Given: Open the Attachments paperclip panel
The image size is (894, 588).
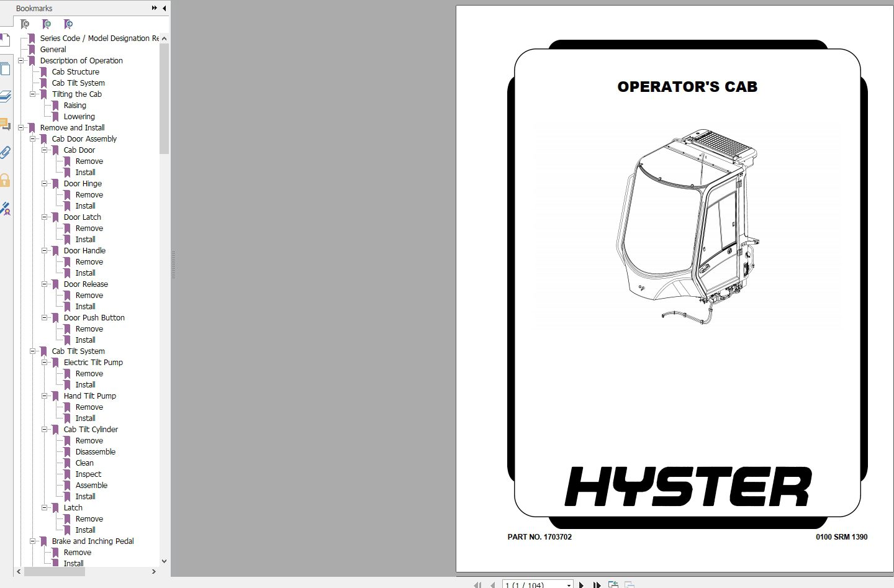Looking at the screenshot, I should click(x=6, y=152).
